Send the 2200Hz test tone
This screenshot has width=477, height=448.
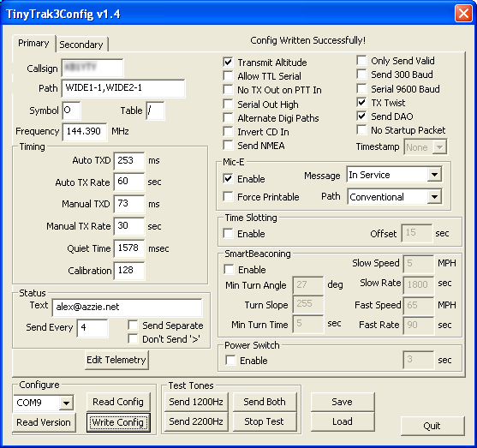(x=196, y=421)
